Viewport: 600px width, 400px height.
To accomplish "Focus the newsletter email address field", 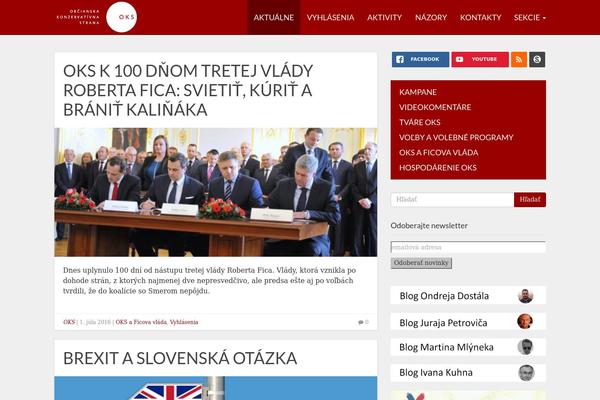I will click(468, 247).
